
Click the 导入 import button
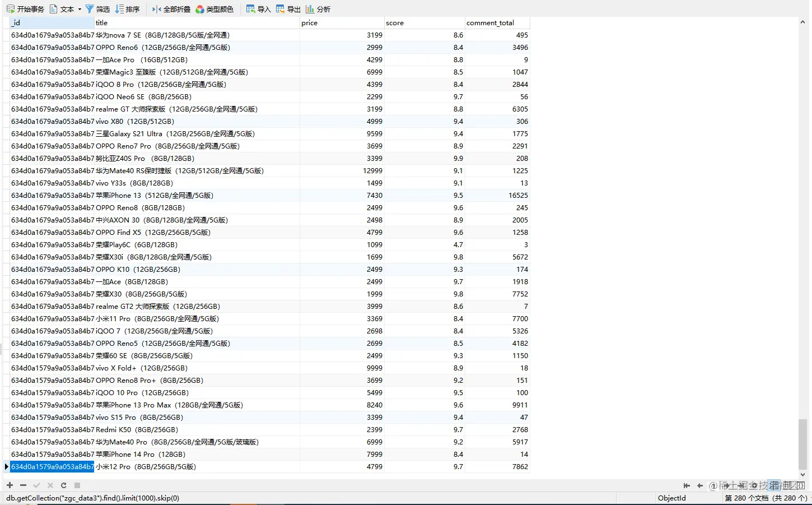click(x=259, y=9)
